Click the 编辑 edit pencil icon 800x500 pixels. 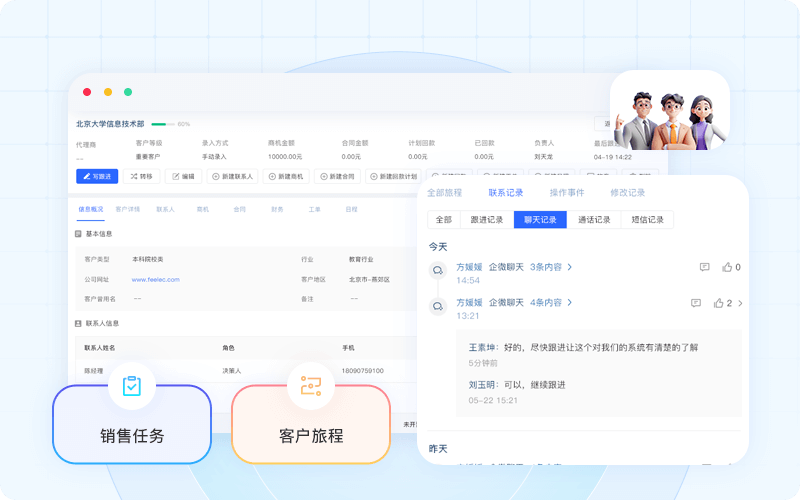click(175, 176)
